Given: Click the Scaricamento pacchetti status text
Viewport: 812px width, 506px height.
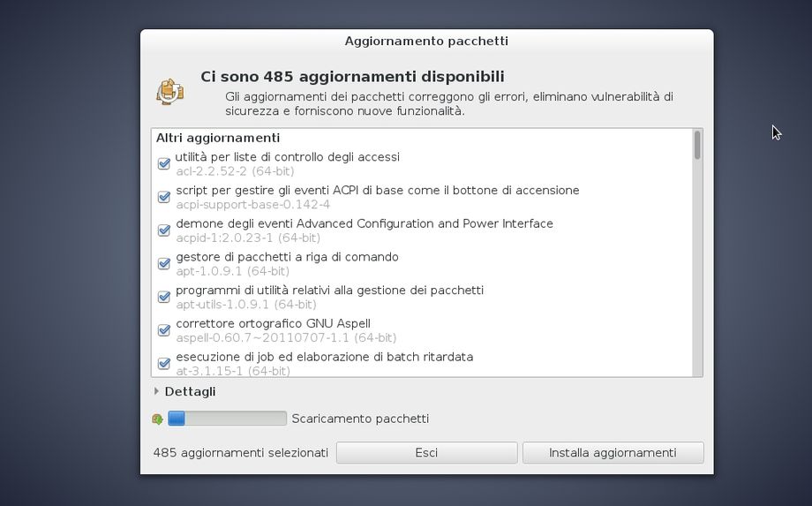Looking at the screenshot, I should click(360, 419).
